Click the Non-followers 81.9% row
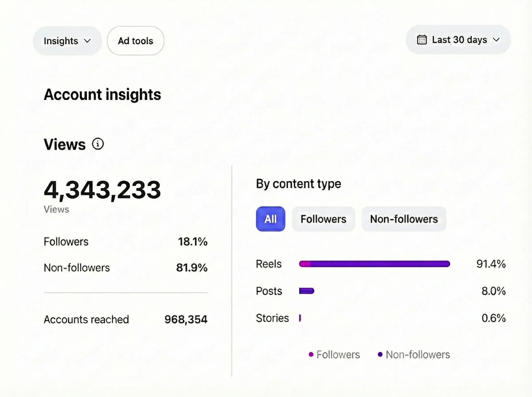 click(x=125, y=267)
